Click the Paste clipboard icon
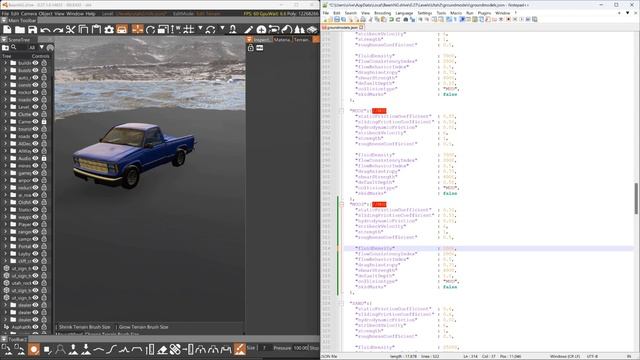 click(x=96, y=30)
